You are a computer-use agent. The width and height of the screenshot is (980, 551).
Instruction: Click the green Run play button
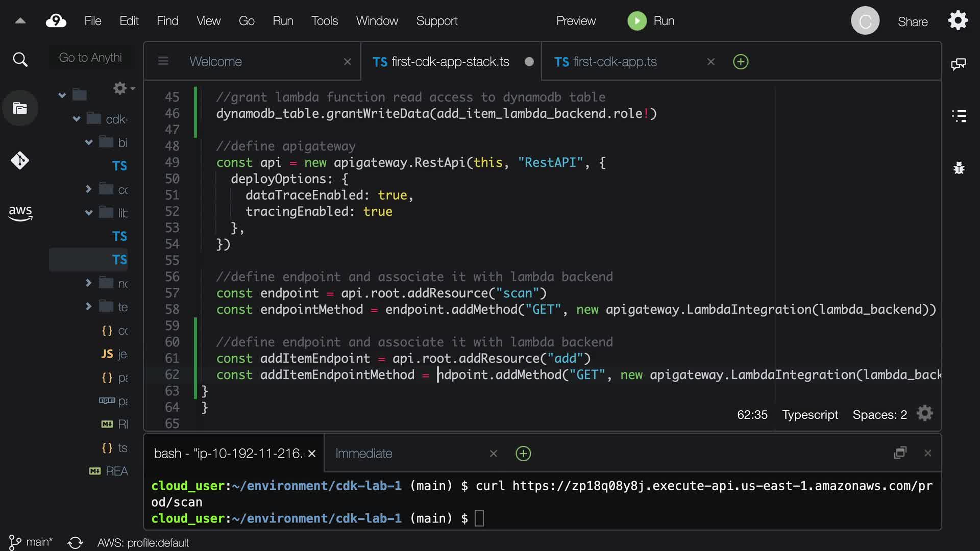tap(636, 21)
